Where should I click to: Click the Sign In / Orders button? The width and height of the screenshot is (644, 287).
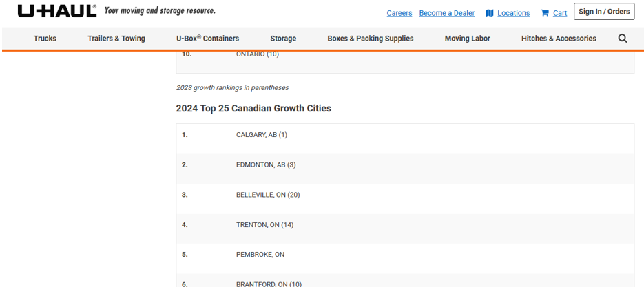(604, 12)
